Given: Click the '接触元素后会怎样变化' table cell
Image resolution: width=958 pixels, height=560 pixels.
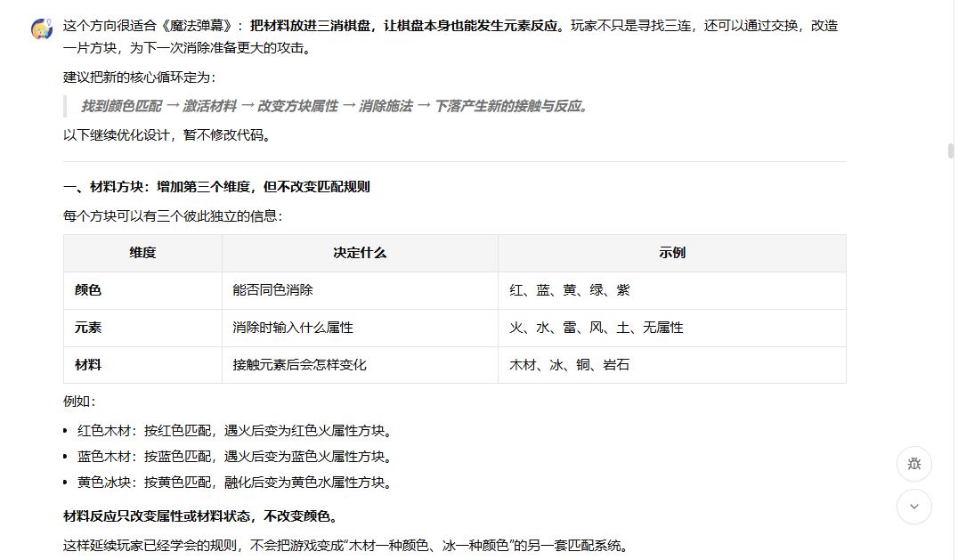Looking at the screenshot, I should pyautogui.click(x=360, y=365).
